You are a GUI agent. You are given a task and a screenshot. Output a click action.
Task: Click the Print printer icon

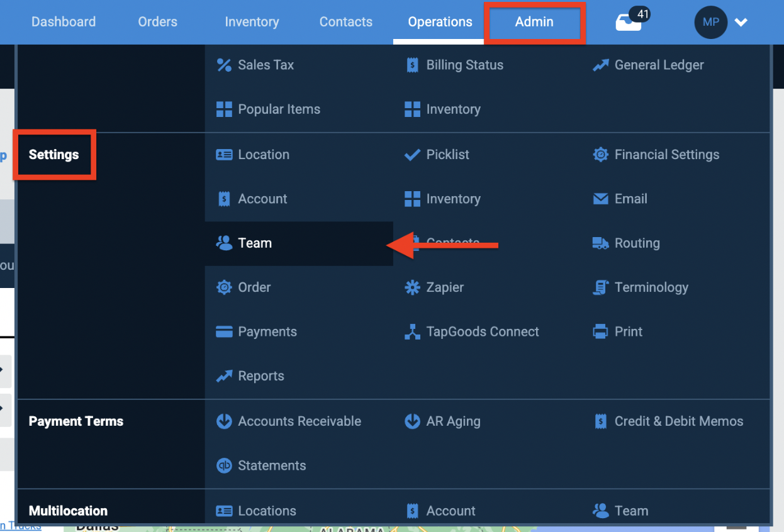[601, 332]
